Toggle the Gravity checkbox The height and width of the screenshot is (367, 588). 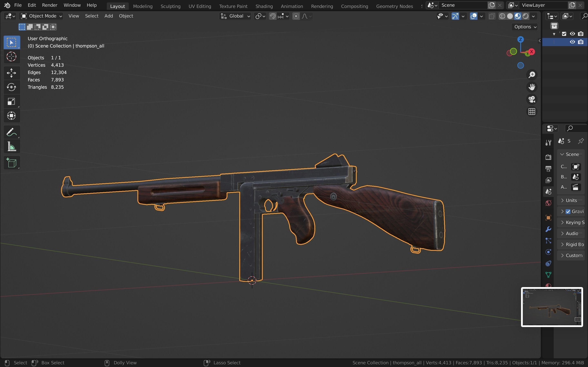coord(568,211)
